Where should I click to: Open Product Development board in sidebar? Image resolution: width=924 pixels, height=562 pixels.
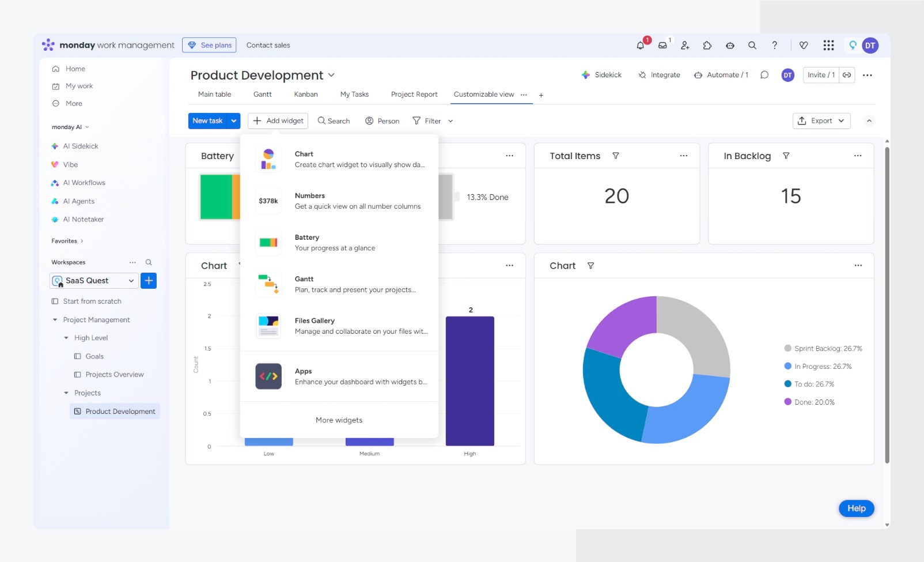tap(115, 412)
